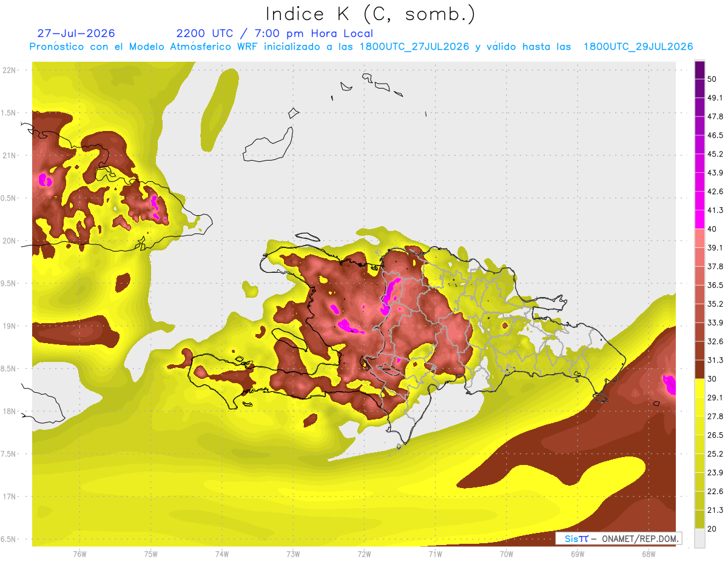Click the Indice K chart title
Image resolution: width=728 pixels, height=562 pixels.
pyautogui.click(x=370, y=14)
